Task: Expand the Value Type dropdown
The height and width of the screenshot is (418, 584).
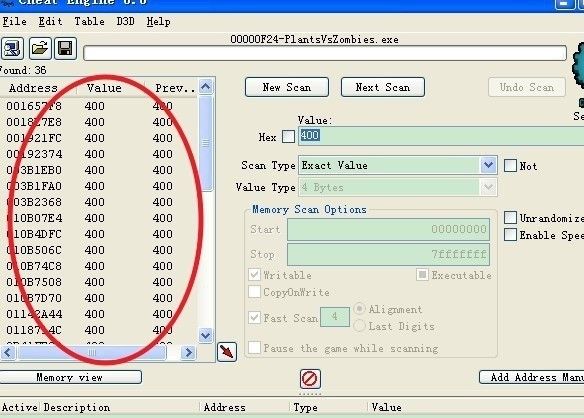Action: (x=488, y=187)
